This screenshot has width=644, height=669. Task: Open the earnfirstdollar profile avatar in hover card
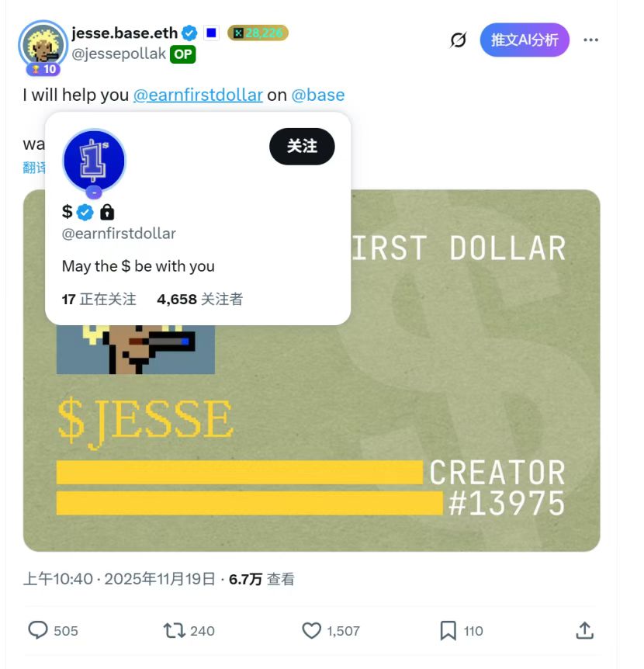(x=94, y=161)
